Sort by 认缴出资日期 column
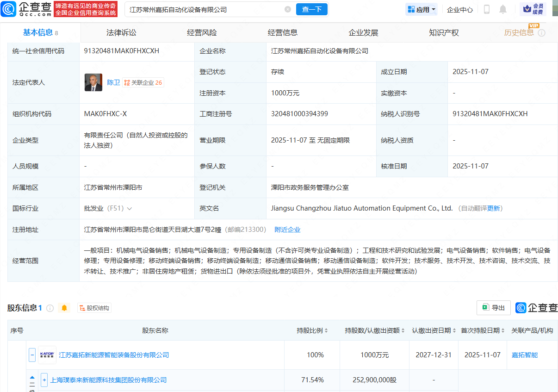The height and width of the screenshot is (392, 558). [453, 331]
